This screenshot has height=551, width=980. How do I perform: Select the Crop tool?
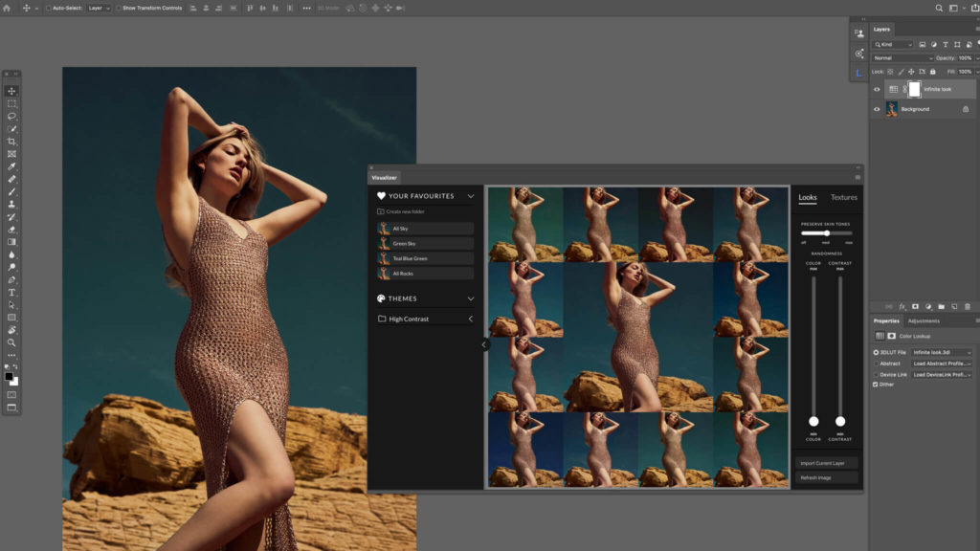(11, 142)
